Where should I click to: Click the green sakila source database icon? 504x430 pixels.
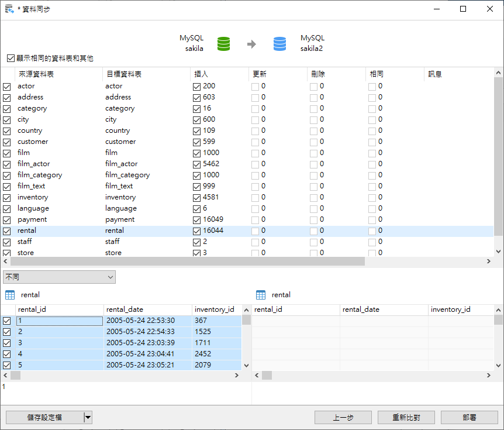click(x=223, y=44)
